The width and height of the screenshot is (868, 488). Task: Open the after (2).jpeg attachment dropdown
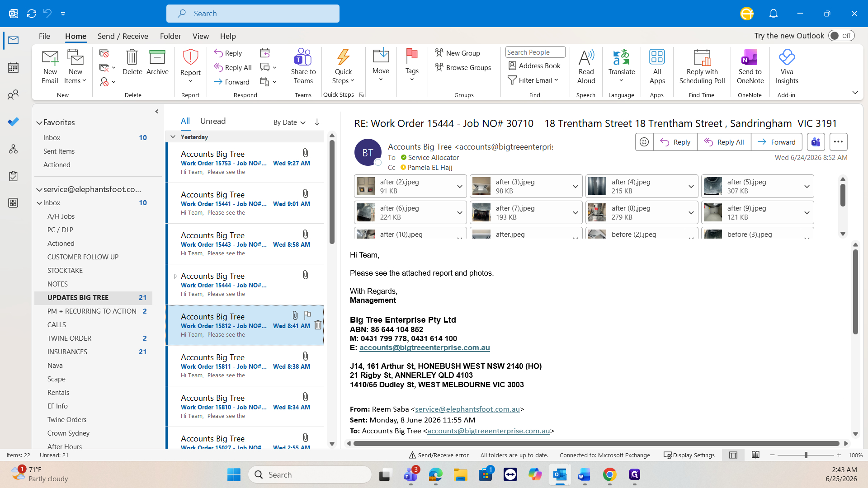[459, 186]
